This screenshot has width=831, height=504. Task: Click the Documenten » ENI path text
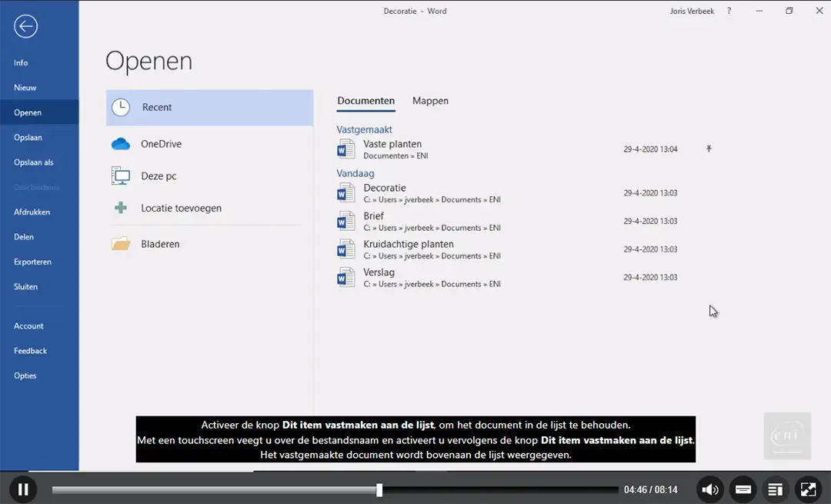click(395, 155)
